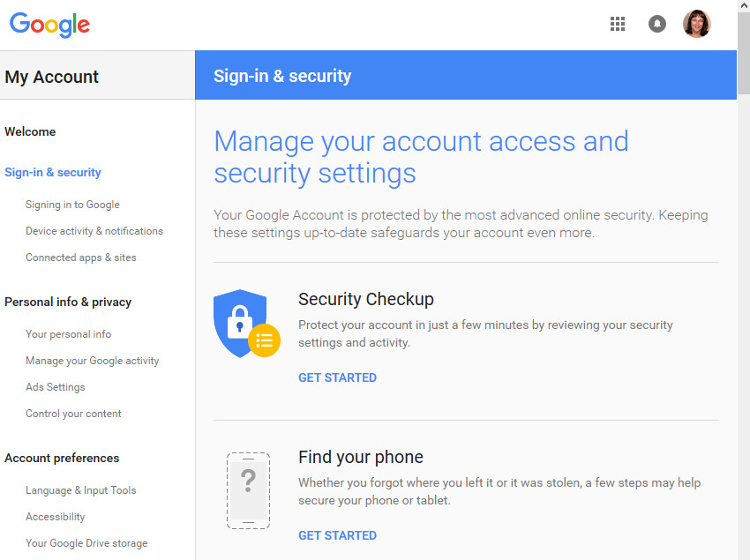Open the account profile picture menu

coord(696,24)
